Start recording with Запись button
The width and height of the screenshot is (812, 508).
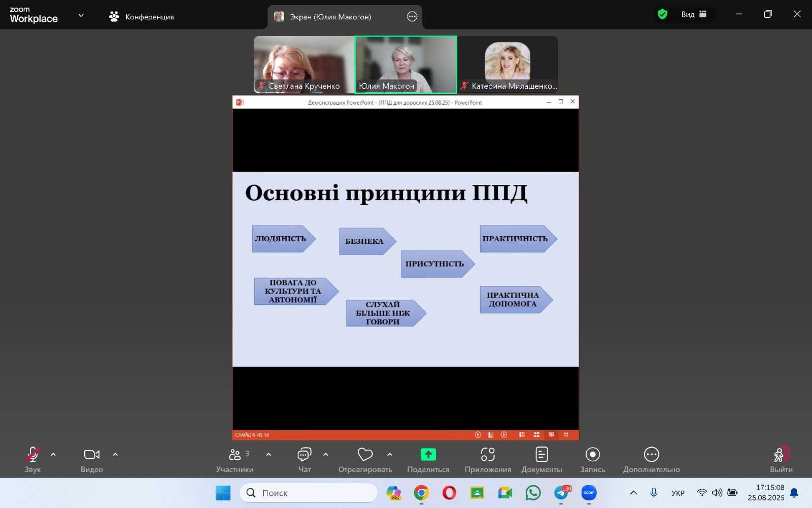click(592, 455)
